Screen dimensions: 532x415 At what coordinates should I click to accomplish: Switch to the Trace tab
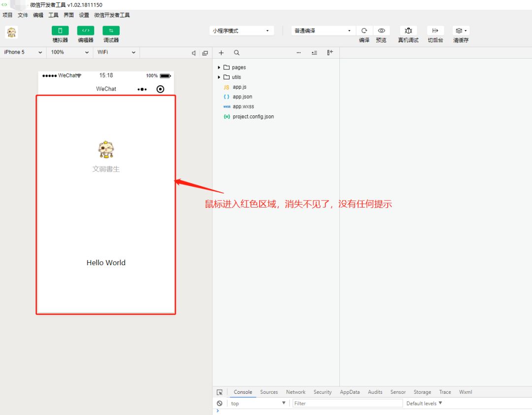(x=445, y=392)
